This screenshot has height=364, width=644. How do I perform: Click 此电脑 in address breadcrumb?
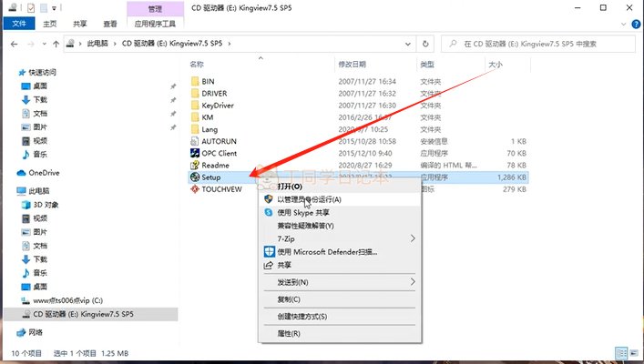click(x=97, y=44)
